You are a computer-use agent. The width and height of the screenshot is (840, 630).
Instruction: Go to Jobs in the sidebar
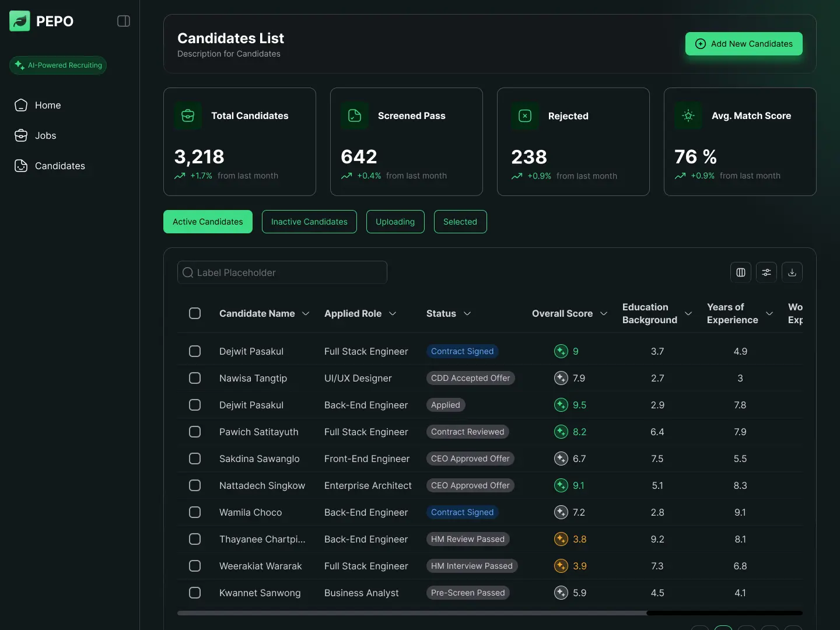[x=45, y=135]
